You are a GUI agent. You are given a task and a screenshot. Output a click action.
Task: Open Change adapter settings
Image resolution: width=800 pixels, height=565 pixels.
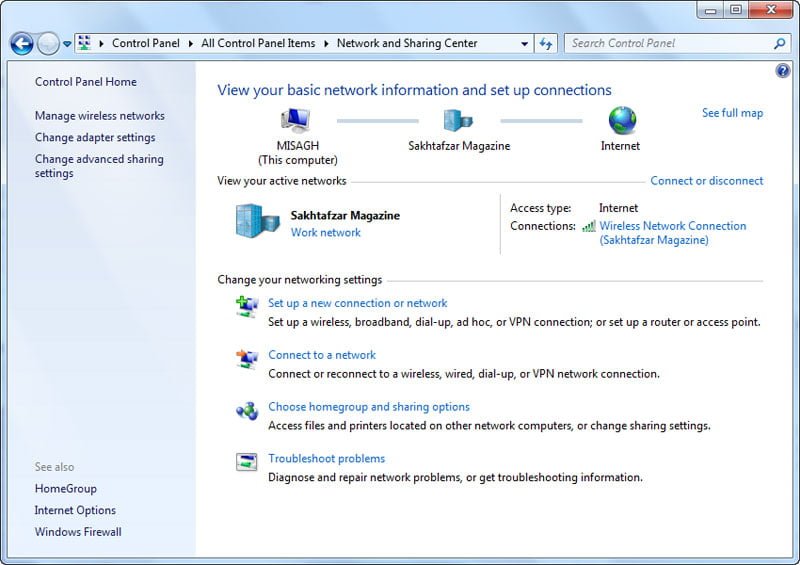[x=95, y=138]
